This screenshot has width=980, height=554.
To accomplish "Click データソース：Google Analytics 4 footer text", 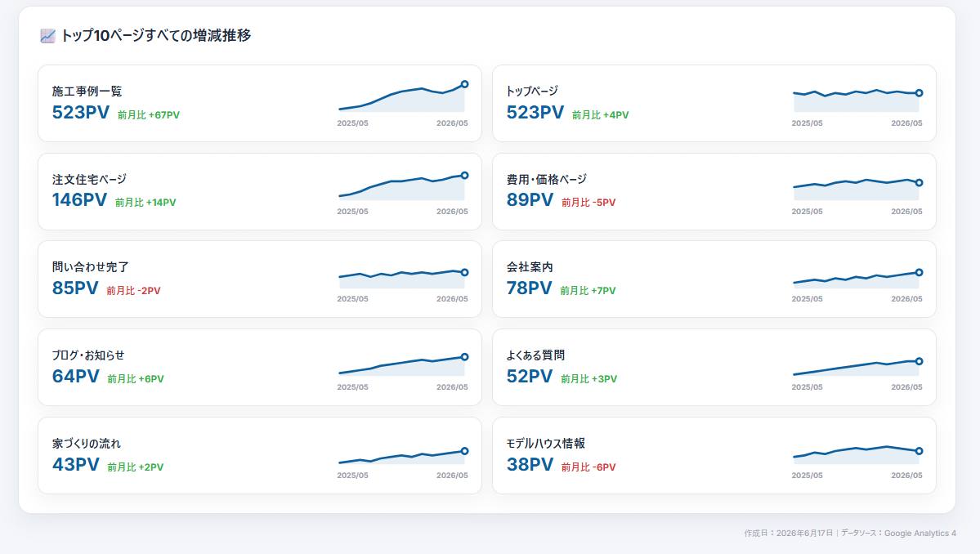I will (899, 534).
